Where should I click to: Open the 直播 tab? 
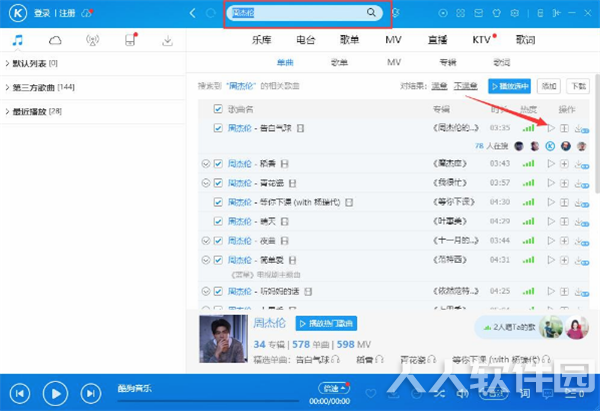tap(437, 40)
